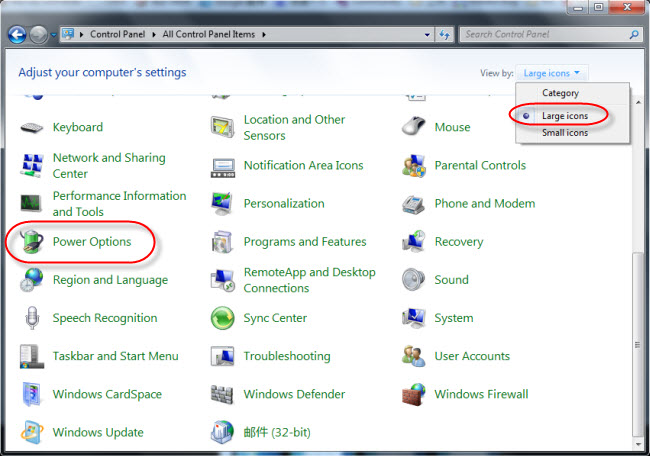Click the Sound speaker icon
This screenshot has height=456, width=650.
[413, 279]
